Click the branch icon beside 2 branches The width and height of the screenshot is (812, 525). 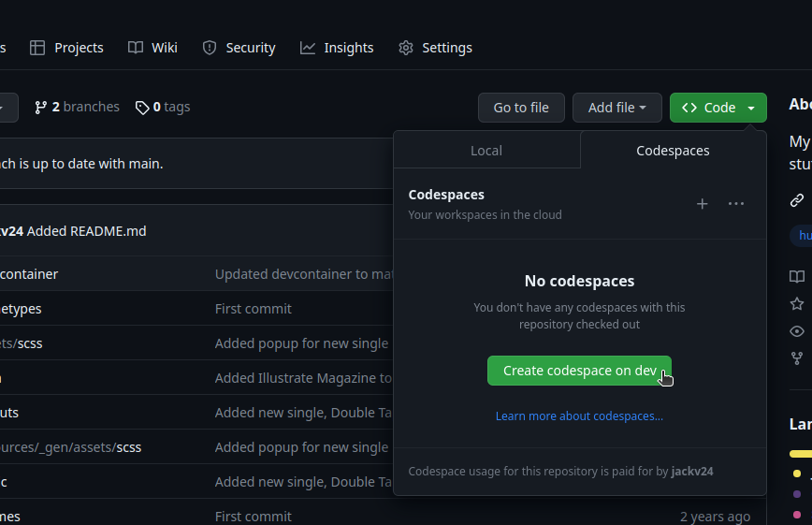pos(40,108)
